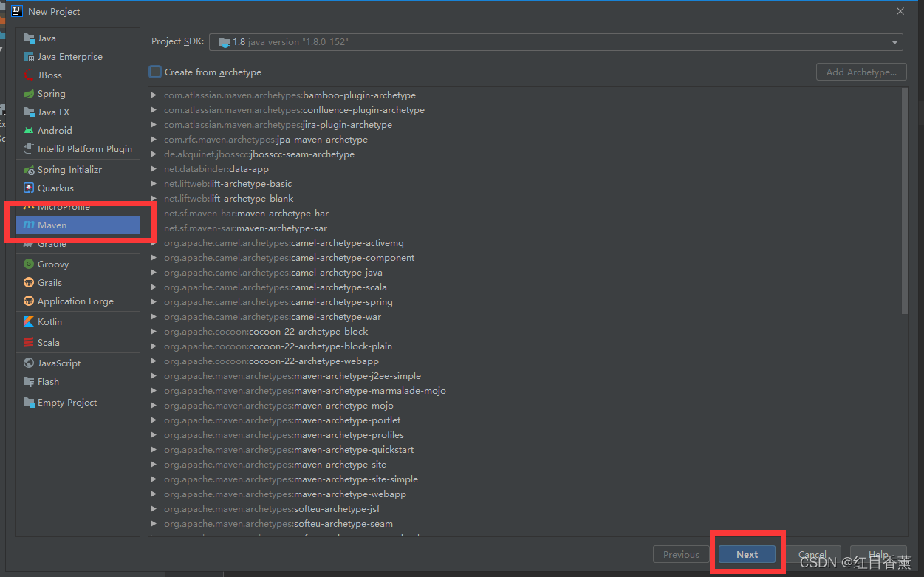Viewport: 924px width, 577px height.
Task: Click the IntelliJ IDEA logo in title bar
Action: [17, 11]
